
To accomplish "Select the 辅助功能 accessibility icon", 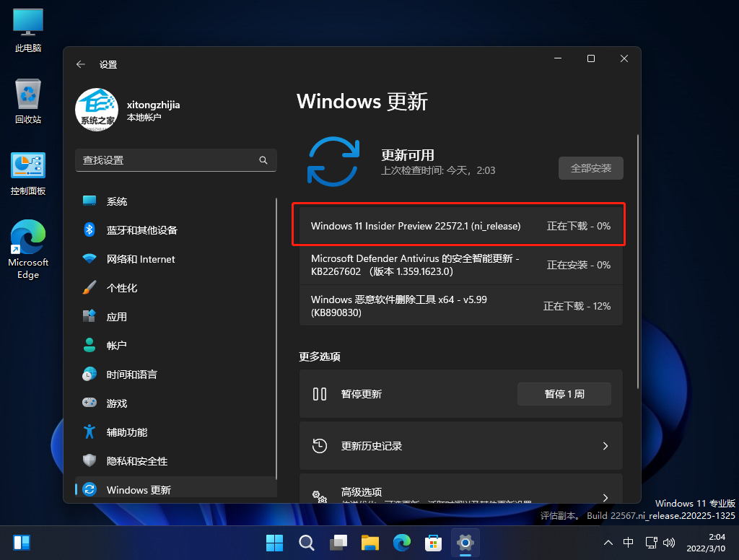I will [89, 432].
